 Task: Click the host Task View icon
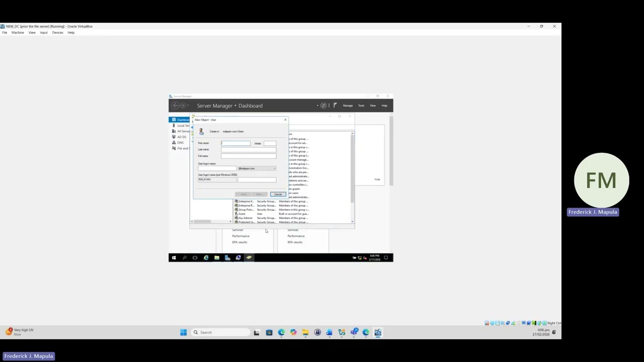point(257,332)
